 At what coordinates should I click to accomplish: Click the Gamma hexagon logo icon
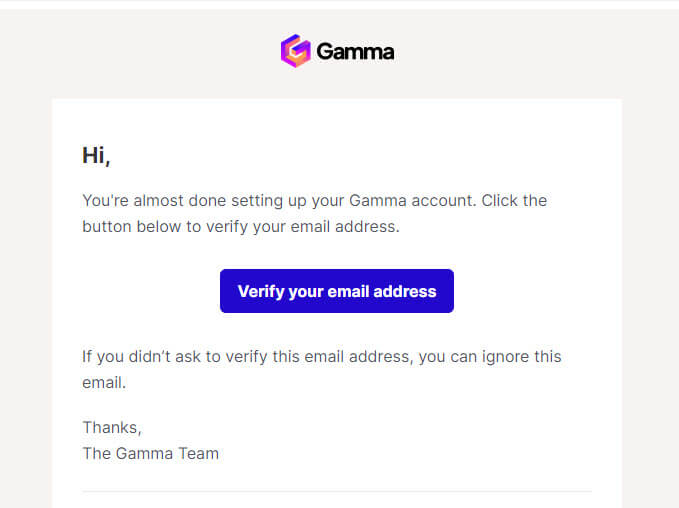295,51
